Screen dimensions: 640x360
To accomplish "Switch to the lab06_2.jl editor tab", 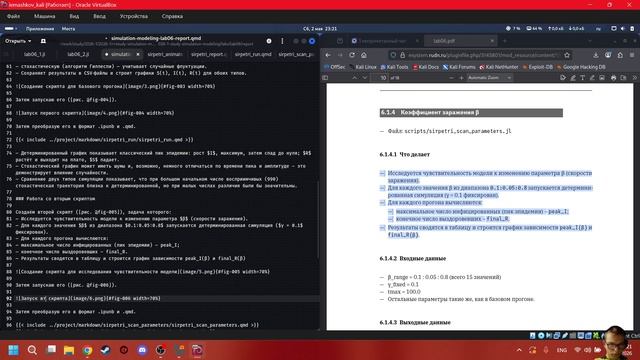I will tap(78, 54).
